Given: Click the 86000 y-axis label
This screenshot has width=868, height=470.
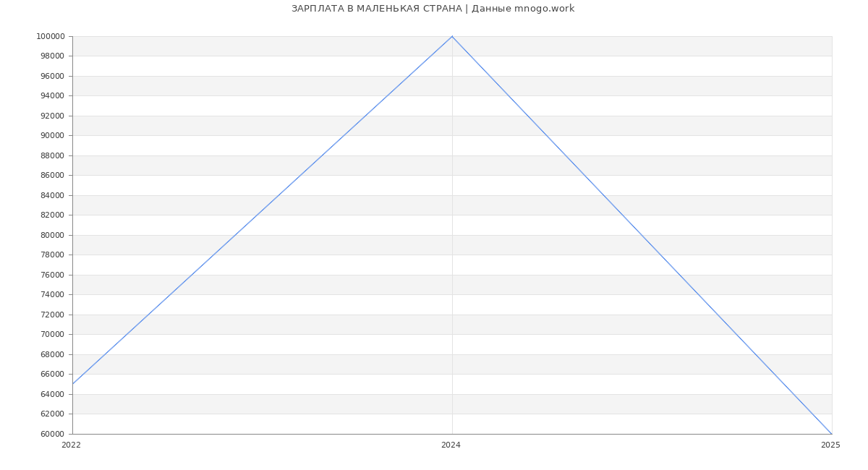Looking at the screenshot, I should pyautogui.click(x=52, y=176).
